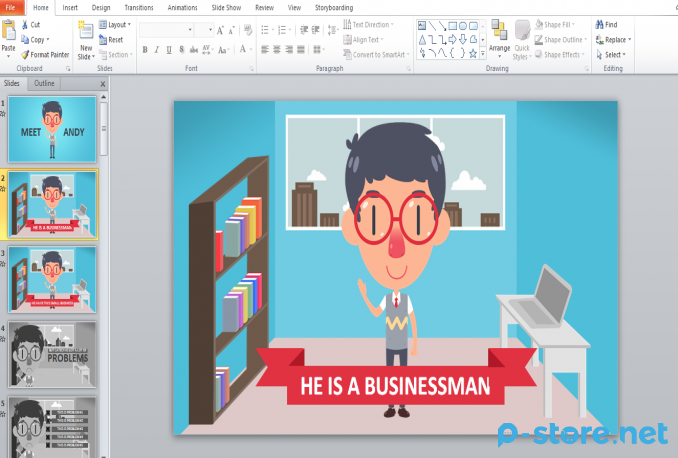Open the Transitions ribbon tab
The image size is (678, 458).
pyautogui.click(x=138, y=7)
